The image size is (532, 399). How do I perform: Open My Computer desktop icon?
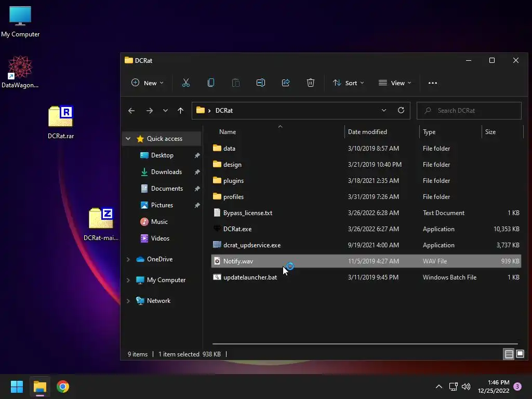(x=20, y=21)
